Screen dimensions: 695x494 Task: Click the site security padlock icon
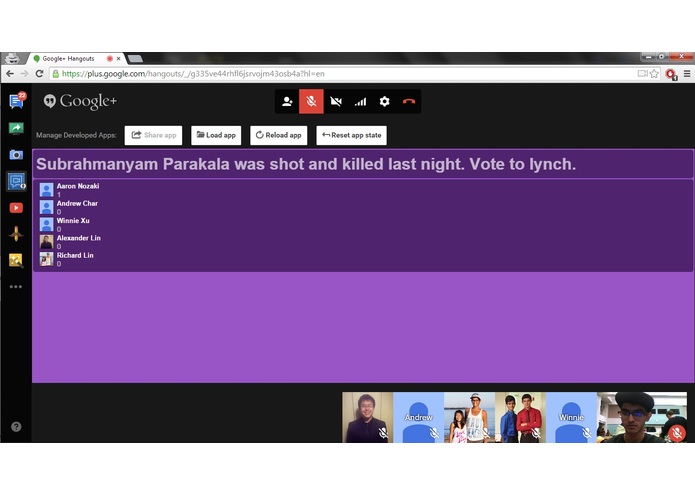56,74
